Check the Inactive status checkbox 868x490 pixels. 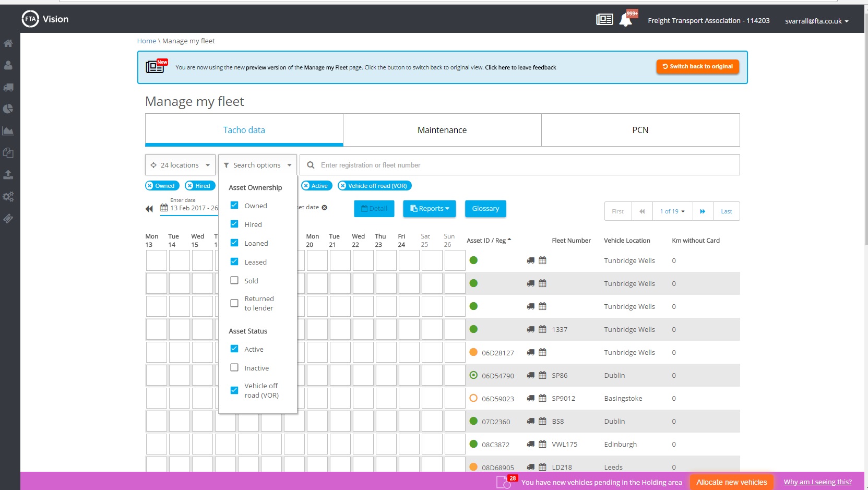point(234,367)
